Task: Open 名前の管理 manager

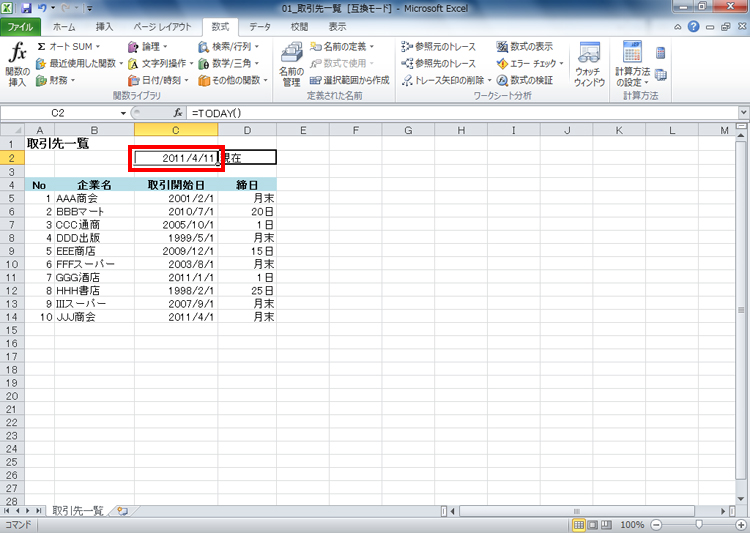Action: coord(291,65)
